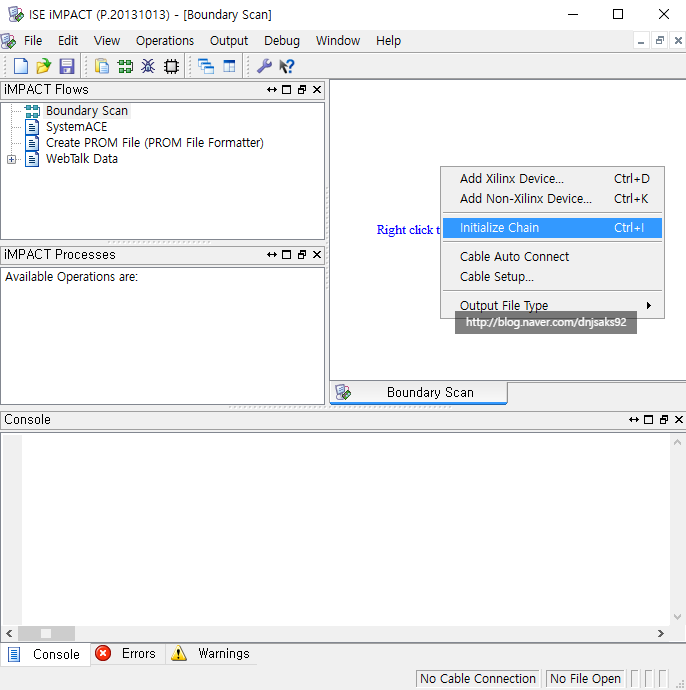The image size is (686, 690).
Task: Float the iMPACT Flows panel
Action: (x=302, y=90)
